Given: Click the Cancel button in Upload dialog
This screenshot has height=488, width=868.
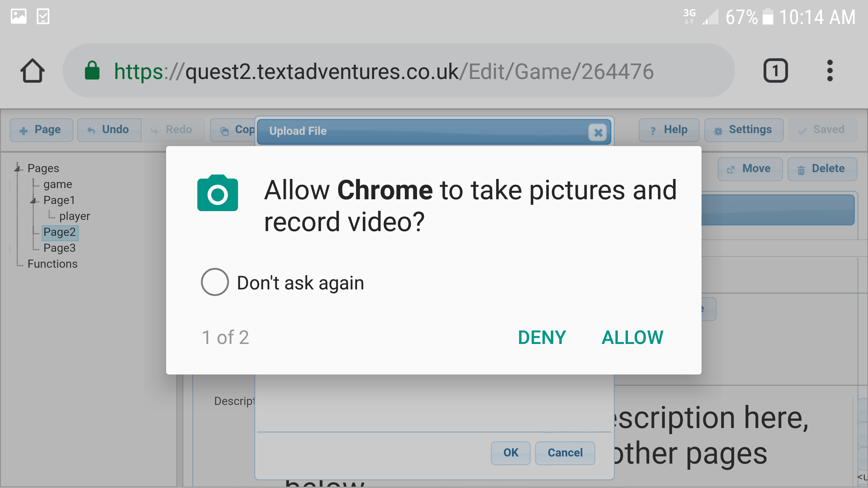Looking at the screenshot, I should click(x=565, y=453).
